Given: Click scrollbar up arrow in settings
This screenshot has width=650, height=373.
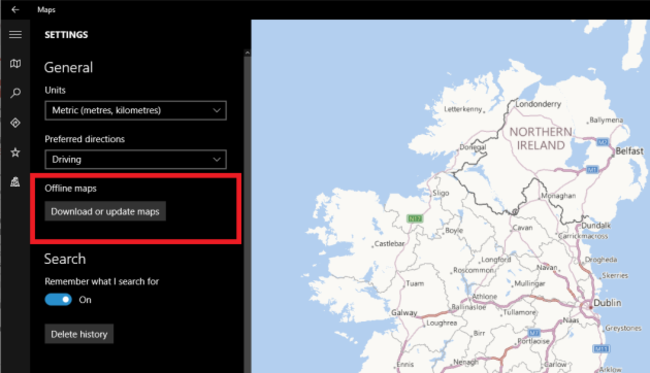Looking at the screenshot, I should pyautogui.click(x=247, y=53).
